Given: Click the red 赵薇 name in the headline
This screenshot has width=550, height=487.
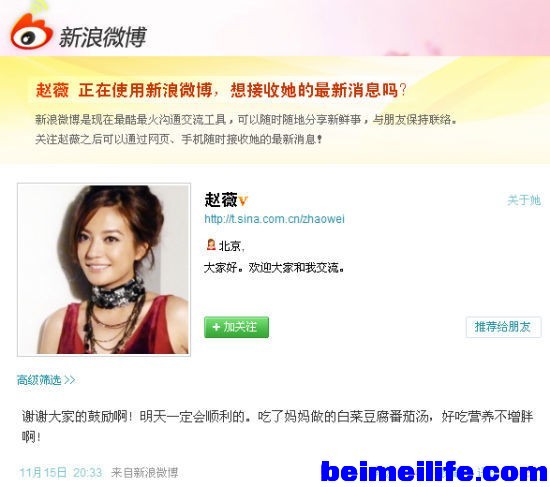Looking at the screenshot, I should click(52, 90).
